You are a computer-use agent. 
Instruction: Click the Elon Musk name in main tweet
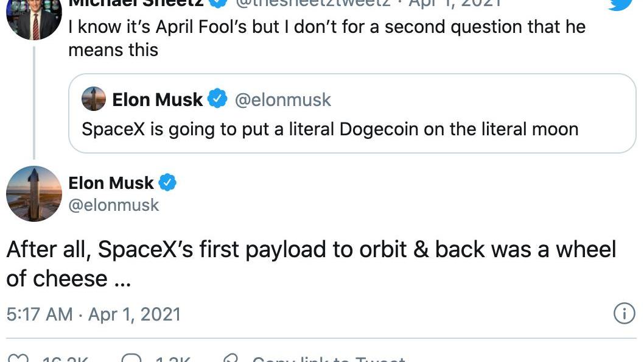111,182
